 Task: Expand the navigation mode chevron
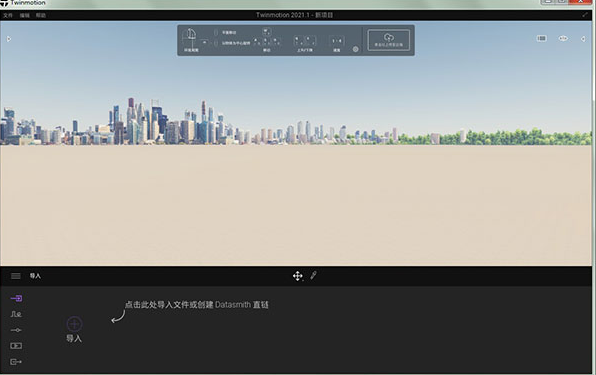click(204, 42)
